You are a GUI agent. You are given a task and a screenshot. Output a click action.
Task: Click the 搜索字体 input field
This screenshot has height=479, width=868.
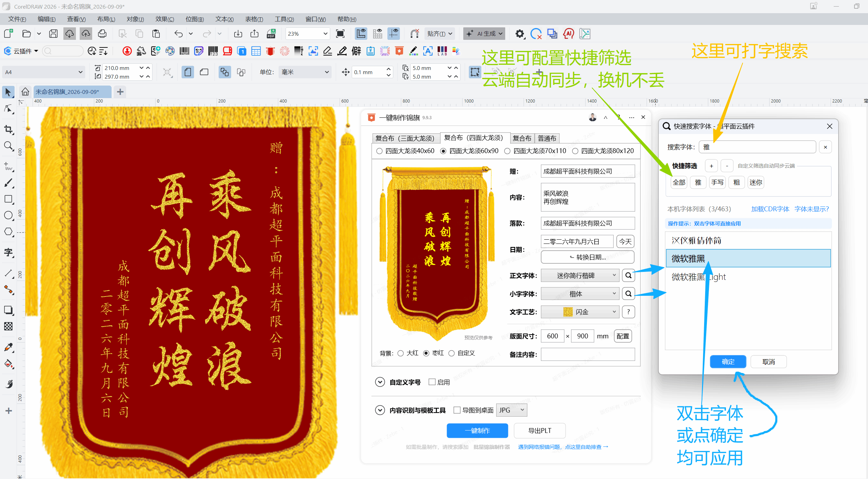[757, 147]
